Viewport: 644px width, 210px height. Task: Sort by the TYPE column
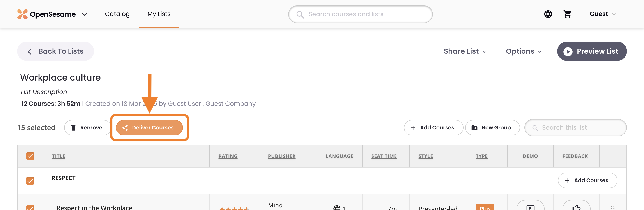[x=481, y=156]
